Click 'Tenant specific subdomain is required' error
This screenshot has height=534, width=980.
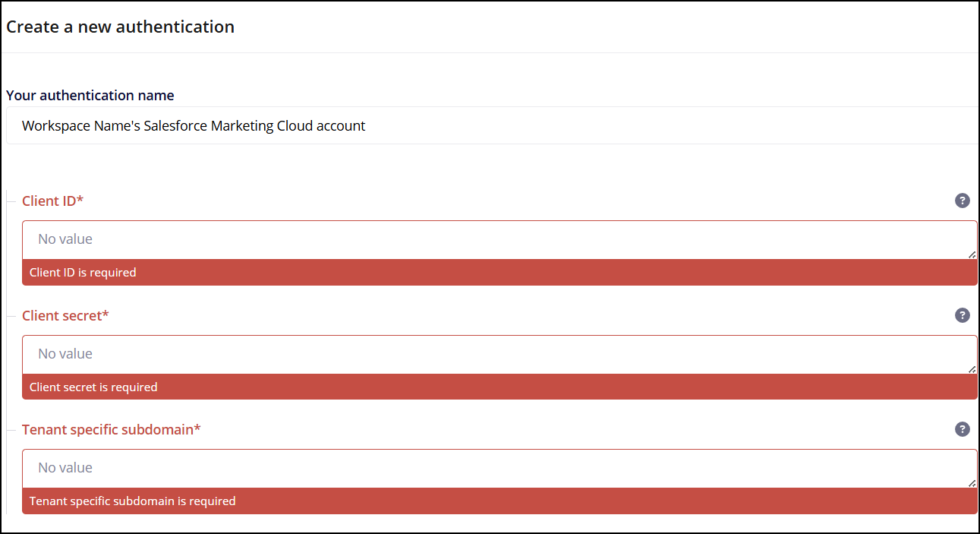click(133, 501)
